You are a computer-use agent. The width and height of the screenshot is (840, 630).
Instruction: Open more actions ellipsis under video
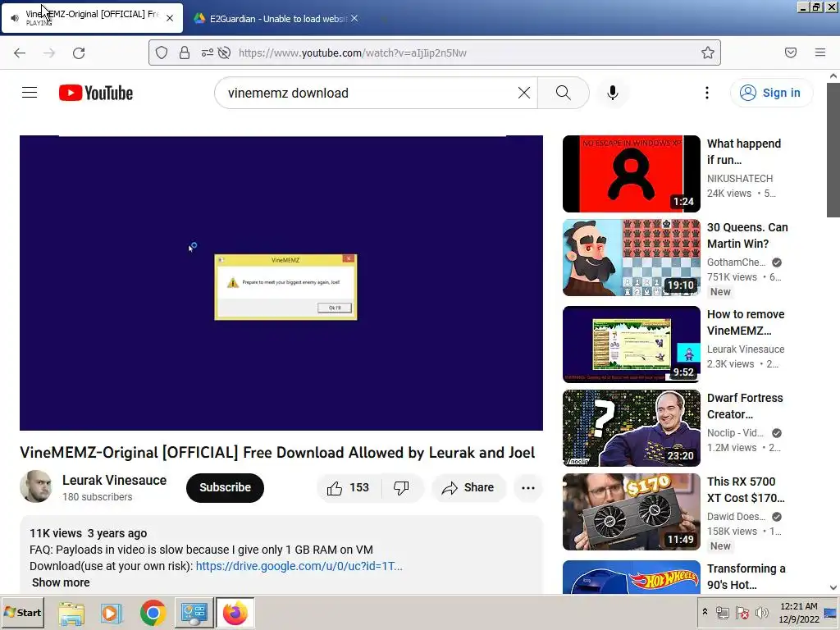[528, 487]
